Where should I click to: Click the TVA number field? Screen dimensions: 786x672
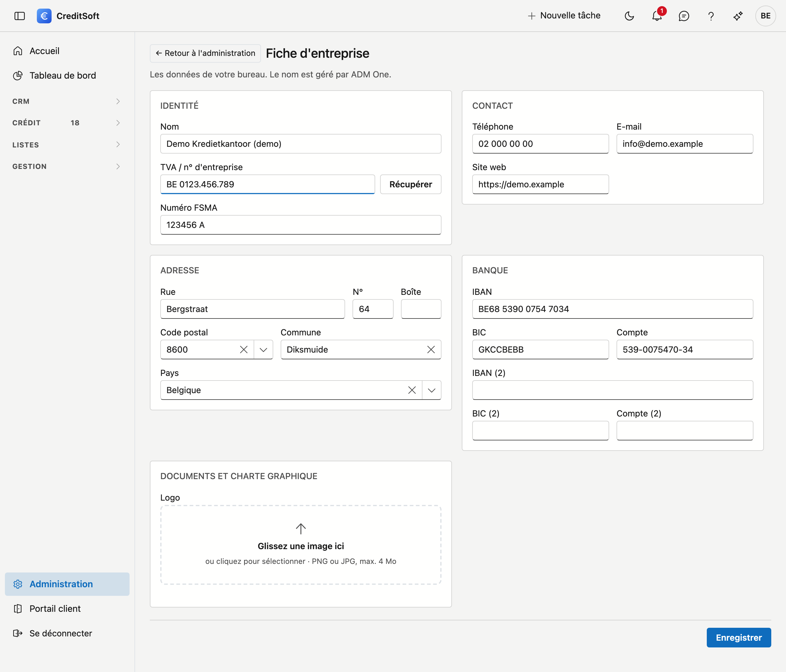267,184
